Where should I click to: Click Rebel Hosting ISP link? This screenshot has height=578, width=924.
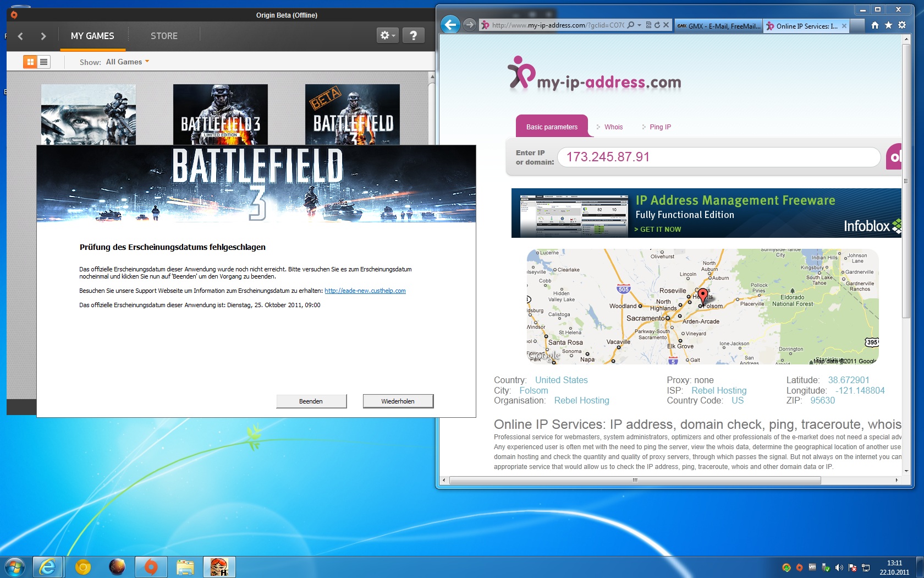(719, 391)
